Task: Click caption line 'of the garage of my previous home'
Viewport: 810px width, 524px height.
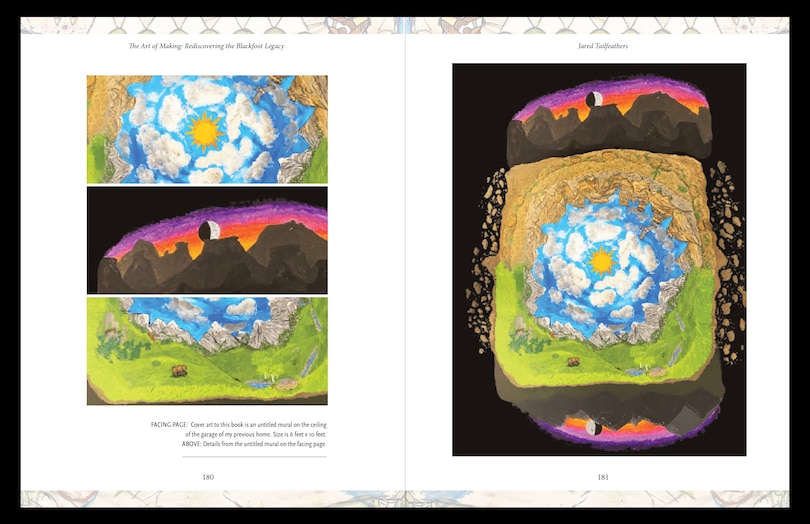Action: pos(256,435)
